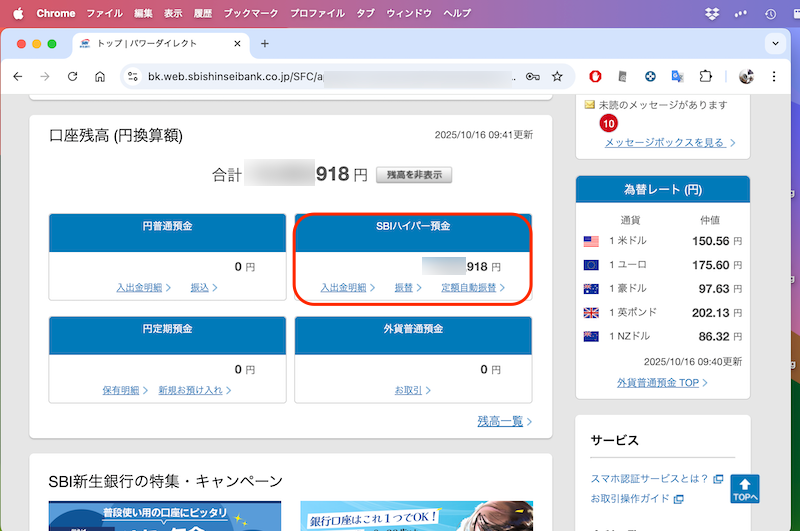Go to the browser home page icon

(100, 76)
